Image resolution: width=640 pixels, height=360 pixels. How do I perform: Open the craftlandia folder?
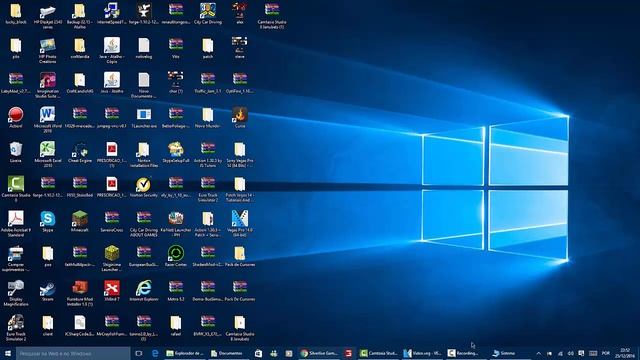pyautogui.click(x=80, y=45)
